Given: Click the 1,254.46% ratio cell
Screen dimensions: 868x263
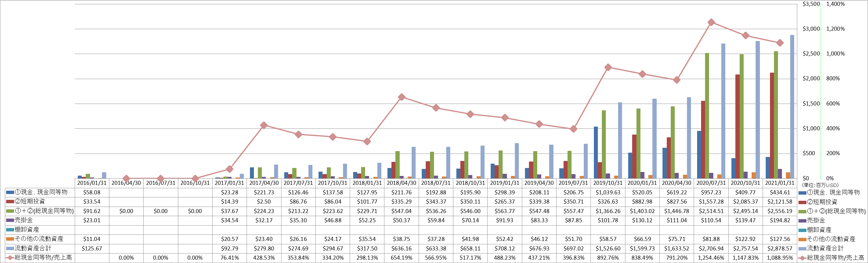Looking at the screenshot, I should pyautogui.click(x=711, y=258).
